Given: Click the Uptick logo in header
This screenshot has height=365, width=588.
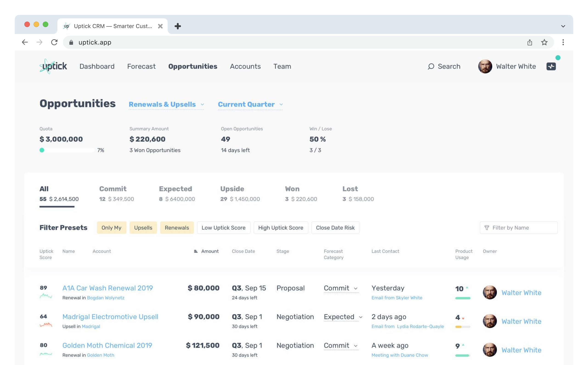Looking at the screenshot, I should pyautogui.click(x=53, y=66).
